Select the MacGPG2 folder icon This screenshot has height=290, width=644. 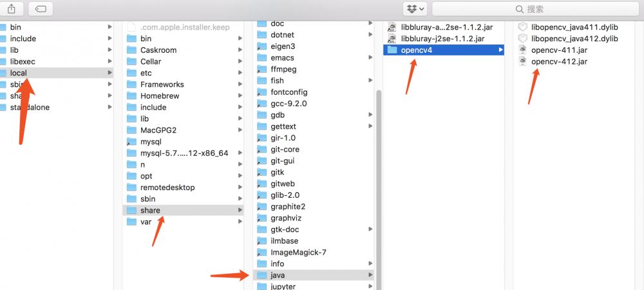131,130
